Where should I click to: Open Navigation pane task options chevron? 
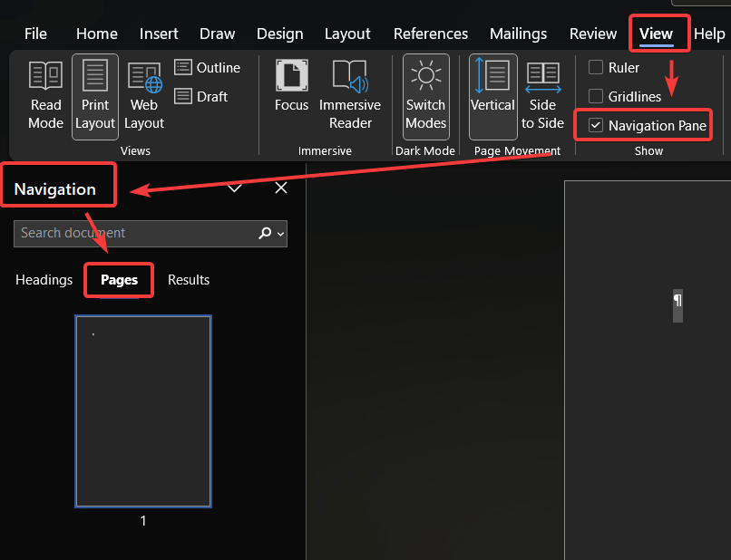(x=235, y=188)
